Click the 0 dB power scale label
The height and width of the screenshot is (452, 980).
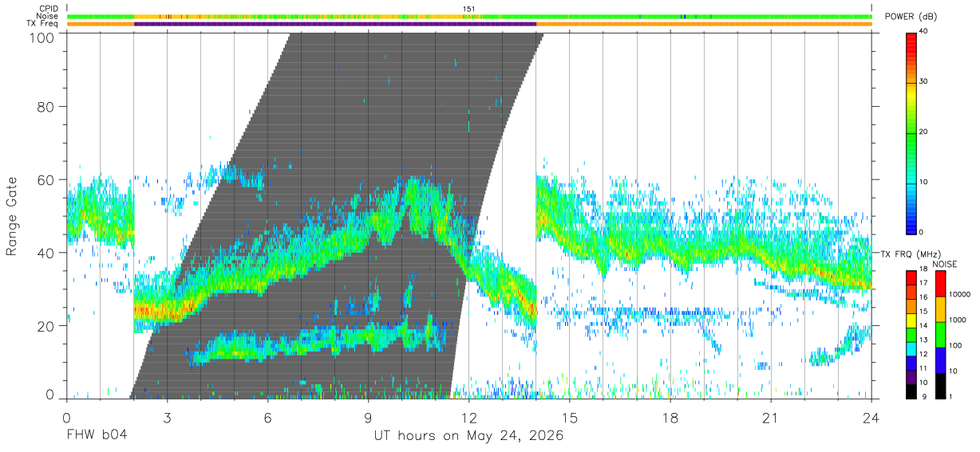923,232
